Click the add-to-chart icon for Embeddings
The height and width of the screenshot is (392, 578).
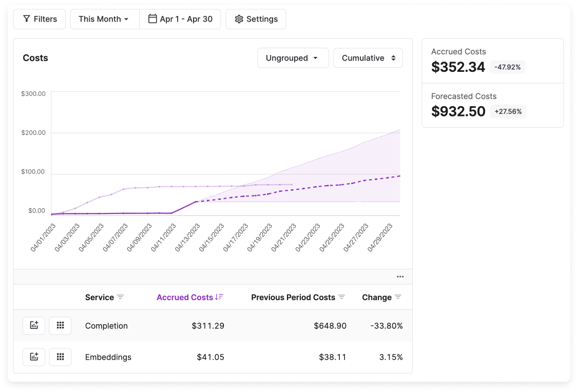(33, 357)
